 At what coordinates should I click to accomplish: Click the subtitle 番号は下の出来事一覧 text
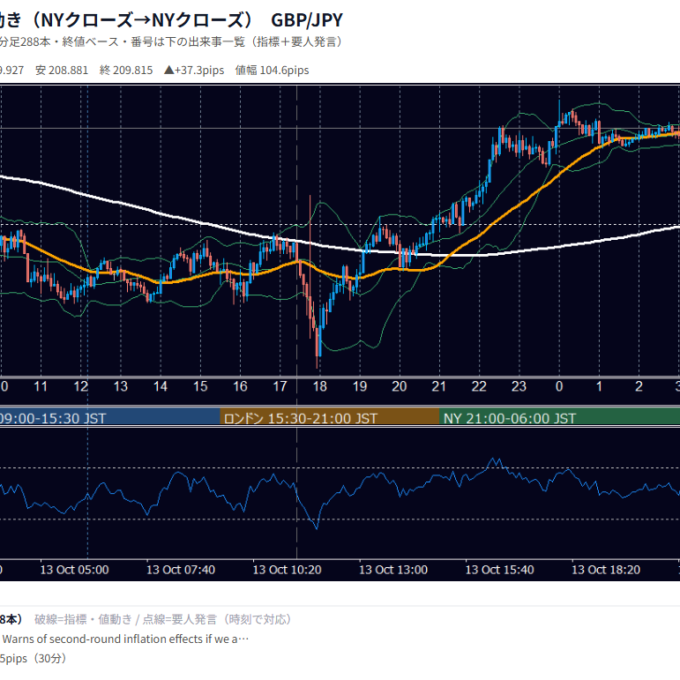point(188,42)
